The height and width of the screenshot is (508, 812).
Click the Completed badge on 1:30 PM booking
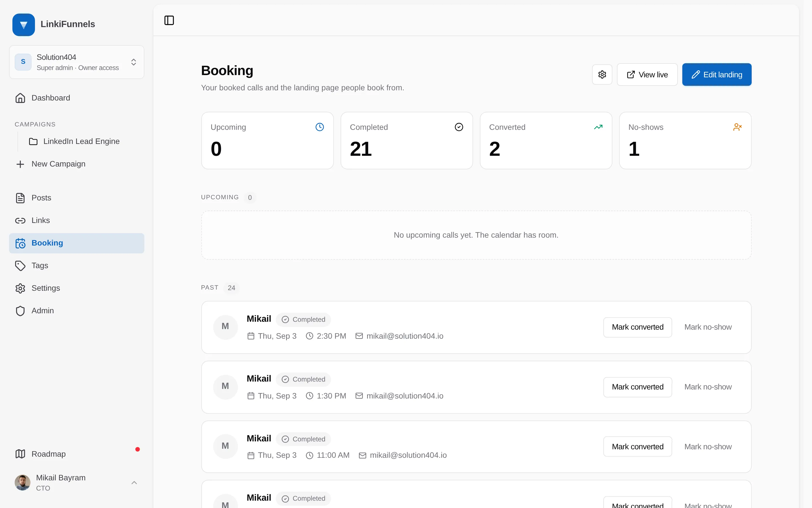point(303,379)
